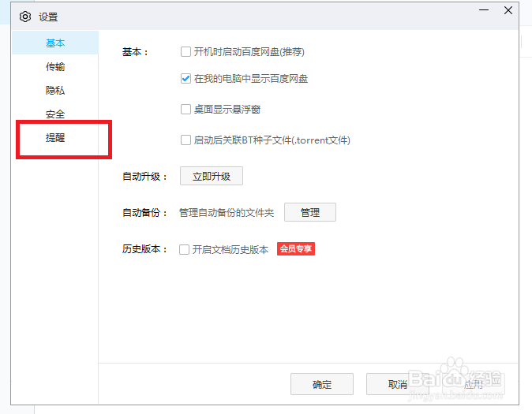Confirm settings with 确定 button
This screenshot has width=532, height=414.
pyautogui.click(x=321, y=384)
